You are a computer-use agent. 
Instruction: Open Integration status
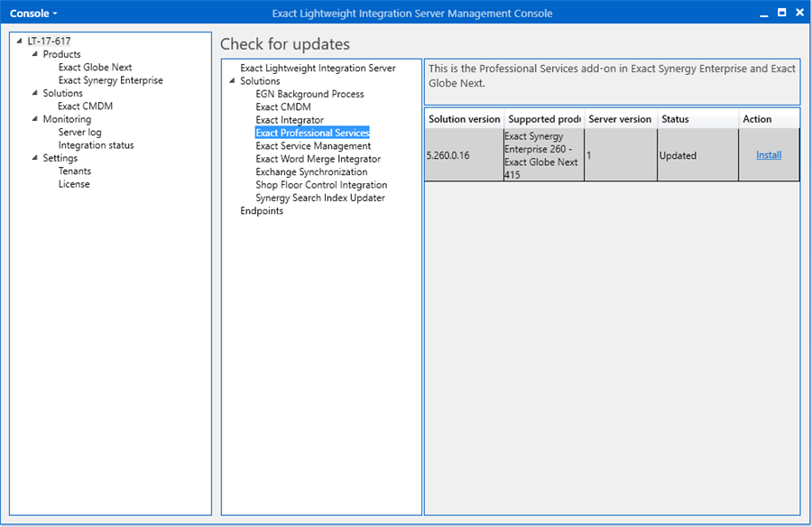tap(97, 145)
